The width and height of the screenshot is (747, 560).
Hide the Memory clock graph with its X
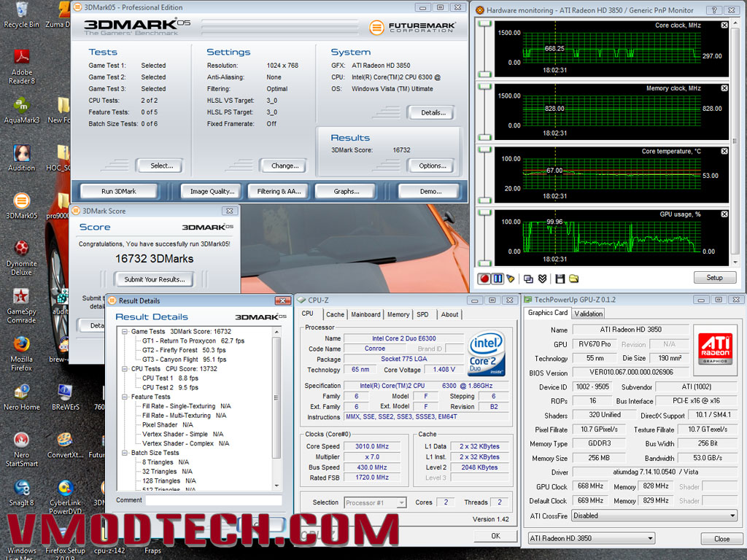click(724, 88)
